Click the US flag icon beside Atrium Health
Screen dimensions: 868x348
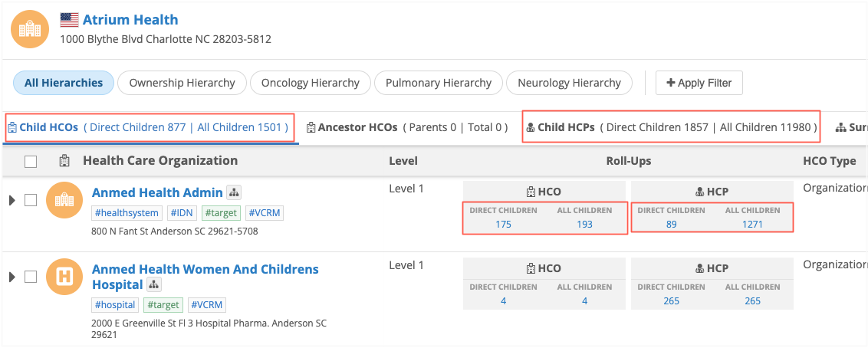[69, 20]
